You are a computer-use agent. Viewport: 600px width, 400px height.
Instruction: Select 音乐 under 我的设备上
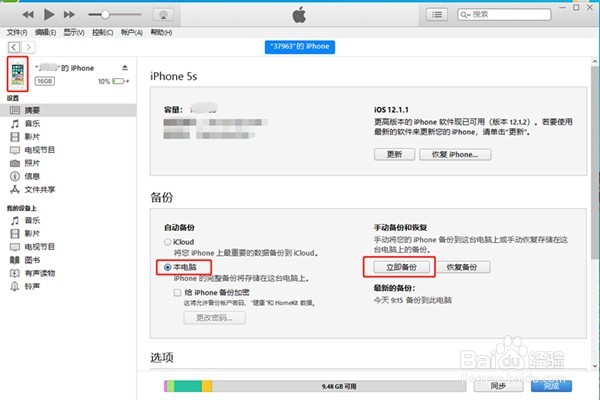tap(32, 220)
